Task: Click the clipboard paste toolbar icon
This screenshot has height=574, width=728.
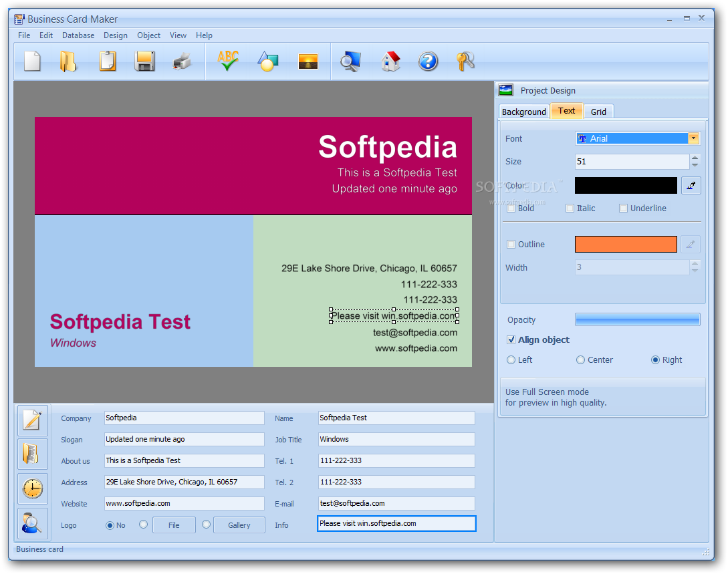Action: [107, 61]
